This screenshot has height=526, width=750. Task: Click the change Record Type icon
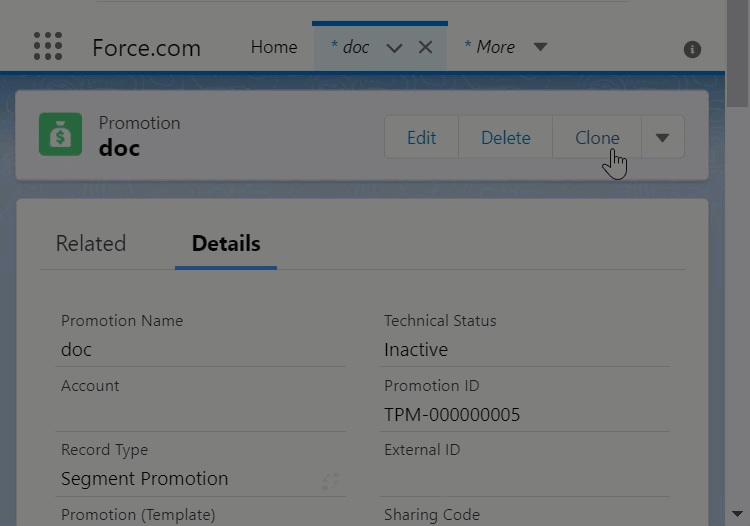pyautogui.click(x=330, y=481)
